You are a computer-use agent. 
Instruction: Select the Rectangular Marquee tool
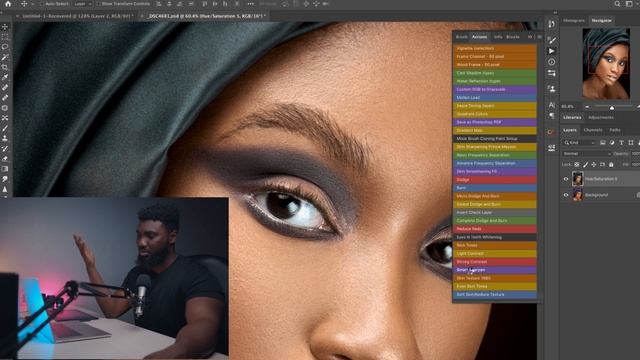click(x=5, y=37)
